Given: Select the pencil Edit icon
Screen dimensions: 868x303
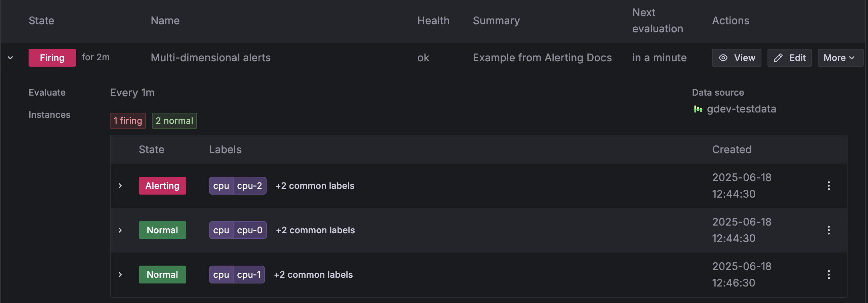Looking at the screenshot, I should pyautogui.click(x=778, y=58).
